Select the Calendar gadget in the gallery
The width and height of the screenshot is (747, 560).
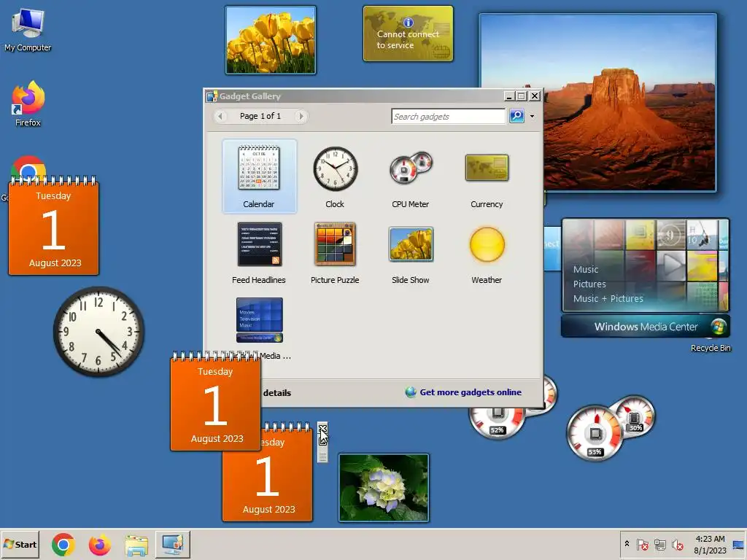pyautogui.click(x=259, y=176)
